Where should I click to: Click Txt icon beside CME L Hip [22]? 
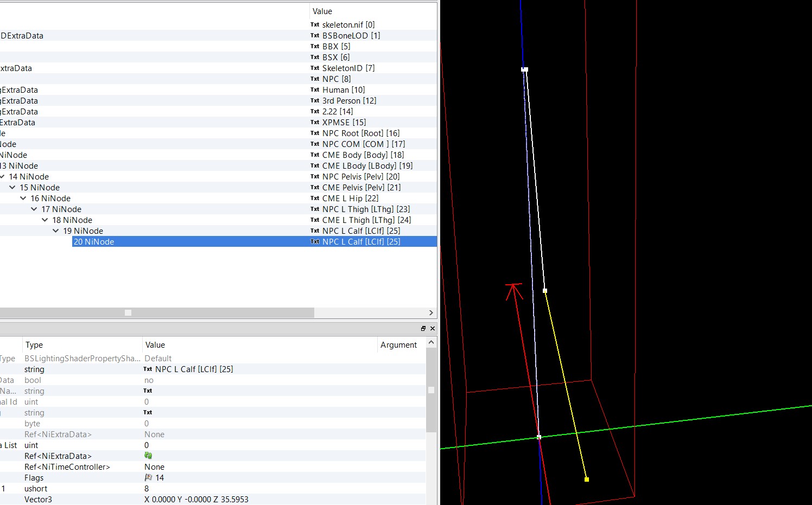tap(315, 199)
